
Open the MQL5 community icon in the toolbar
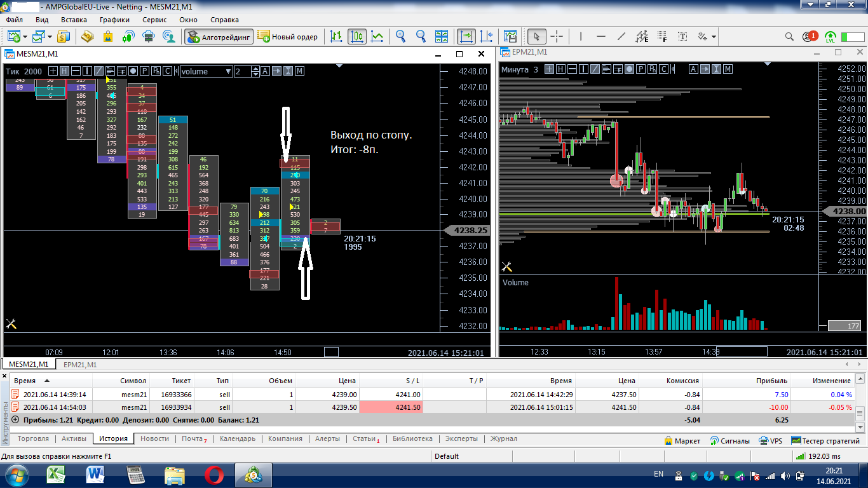(169, 36)
